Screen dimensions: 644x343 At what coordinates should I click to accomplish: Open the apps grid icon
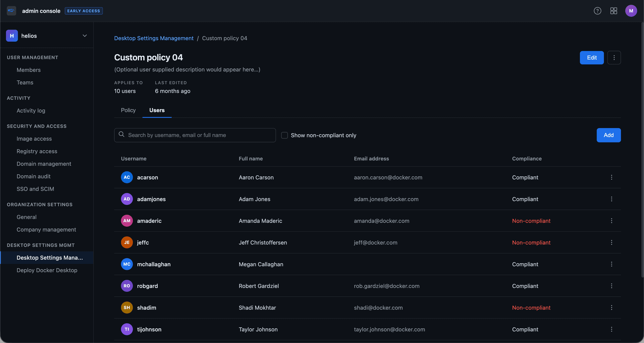pyautogui.click(x=613, y=11)
